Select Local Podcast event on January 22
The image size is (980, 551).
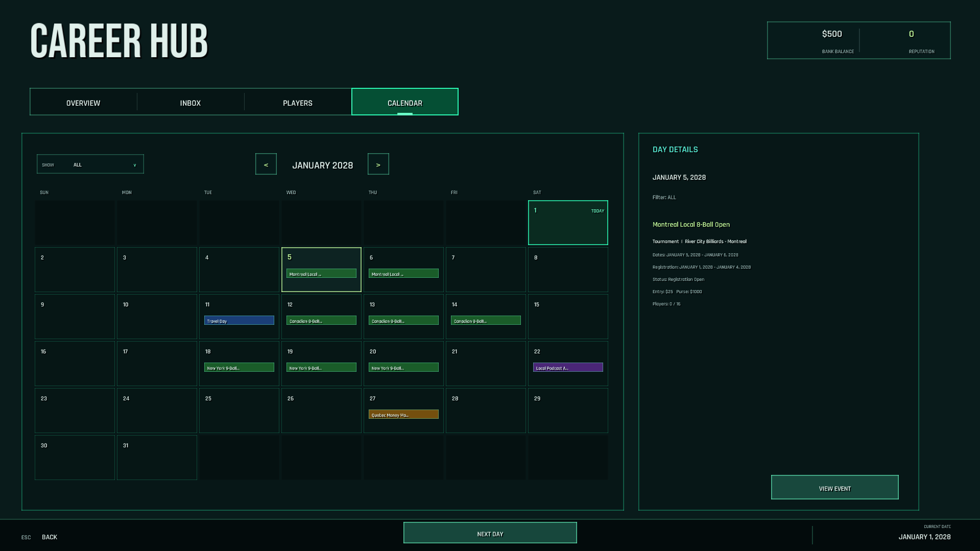click(568, 368)
